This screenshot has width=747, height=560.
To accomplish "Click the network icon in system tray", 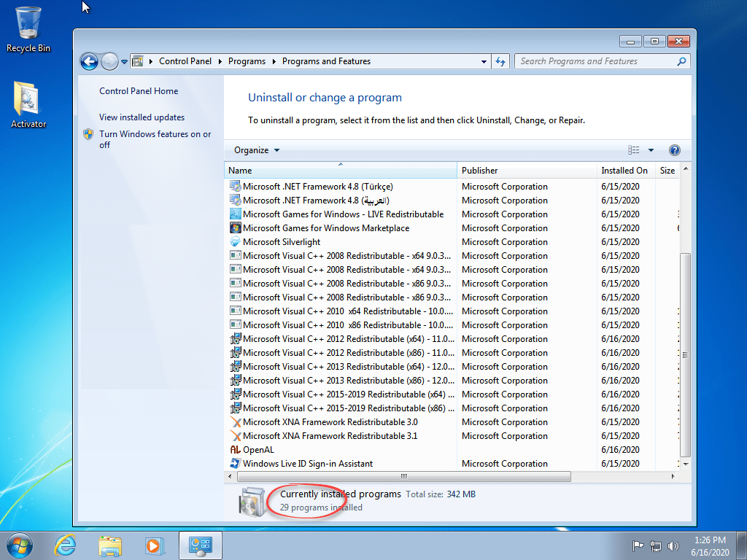I will tap(656, 546).
